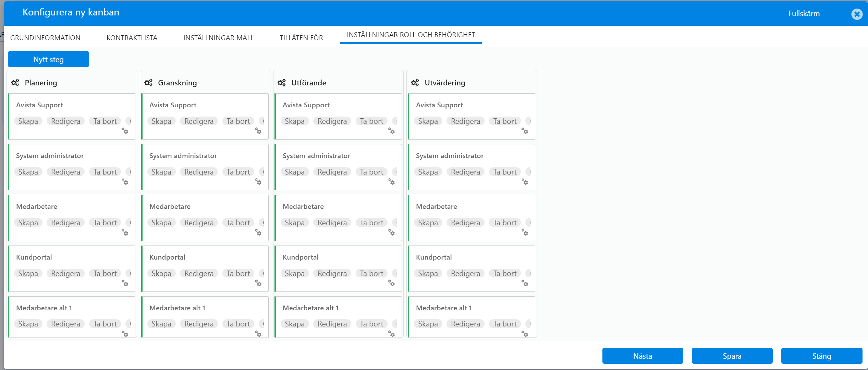Toggle Skapa for Kundportal in Utvärdering
868x370 pixels.
[x=428, y=273]
